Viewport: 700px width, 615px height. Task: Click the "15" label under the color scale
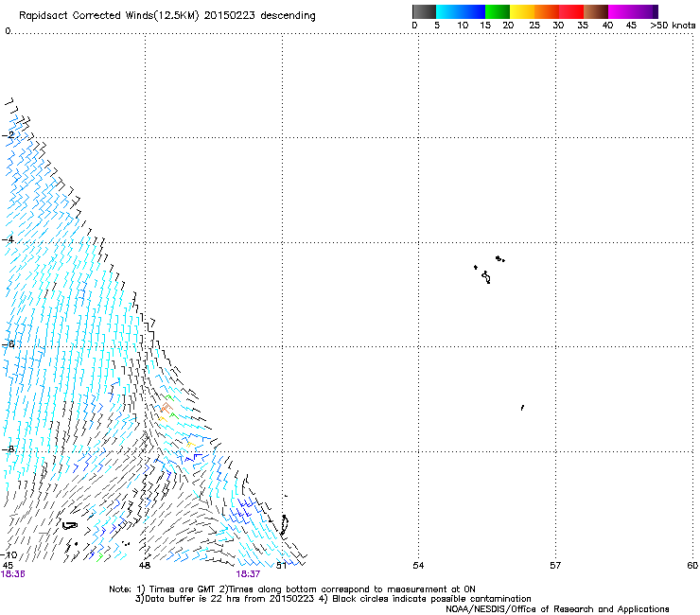(485, 26)
